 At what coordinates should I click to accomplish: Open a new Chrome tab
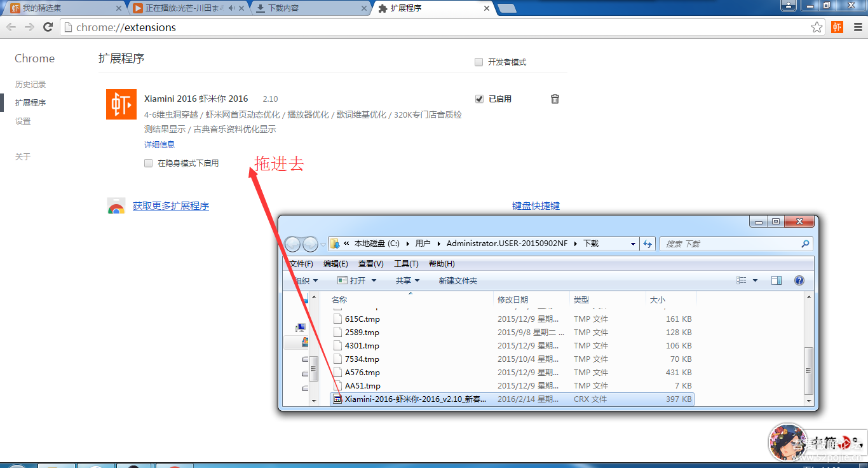[x=506, y=8]
